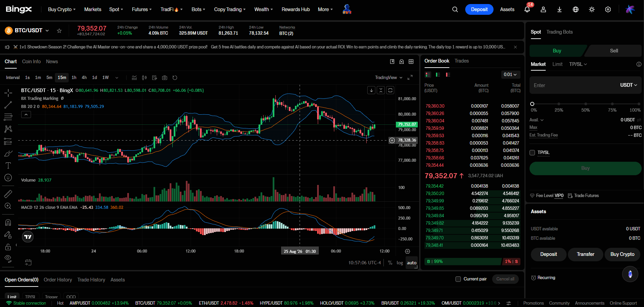Click the amount slider handle at 0%
This screenshot has width=644, height=307.
[532, 104]
